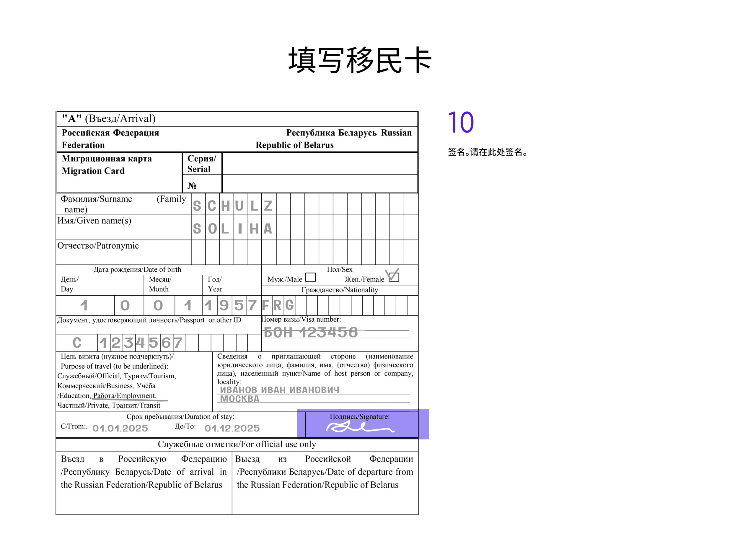Select Туризм/Tourism travel purpose
The image size is (756, 552).
150,376
